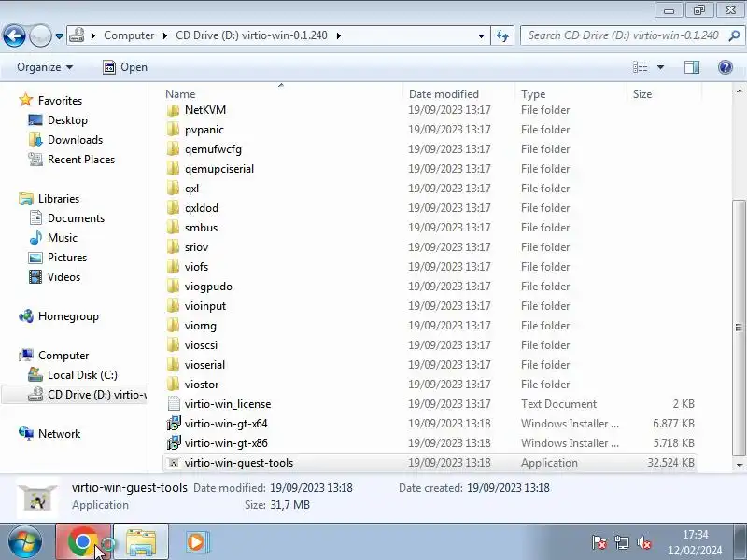Select Libraries in navigation pane

tap(58, 199)
